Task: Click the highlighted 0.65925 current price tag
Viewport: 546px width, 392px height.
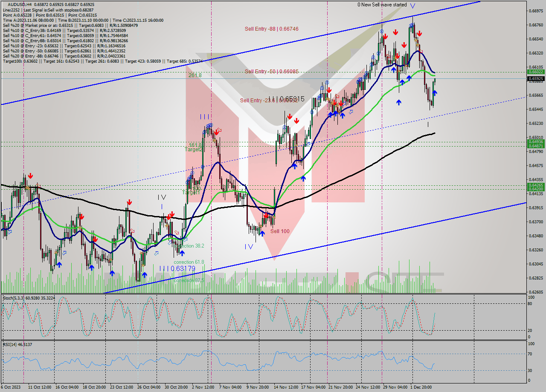Action: 536,78
